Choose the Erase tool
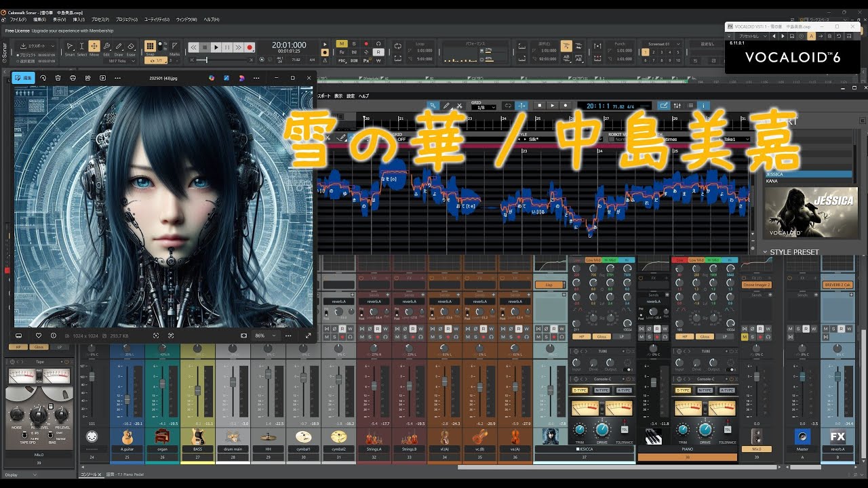The height and width of the screenshot is (488, 868). (131, 47)
